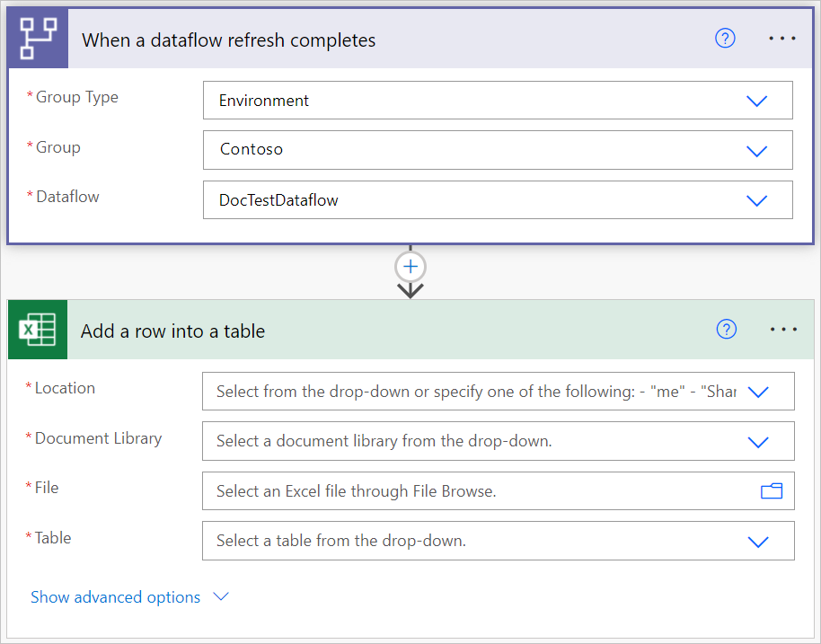Select the 'When a dataflow refresh completes' header

228,40
